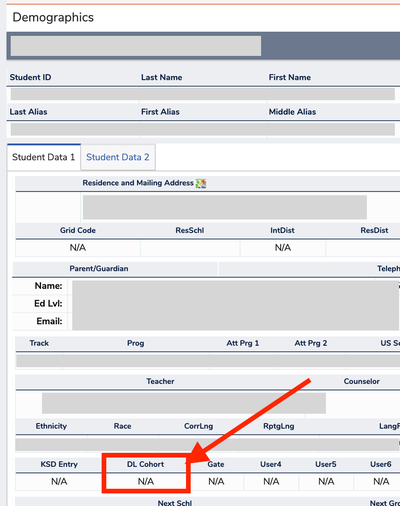Click the Parent/Guardian section header
Image resolution: width=400 pixels, height=506 pixels.
click(99, 269)
